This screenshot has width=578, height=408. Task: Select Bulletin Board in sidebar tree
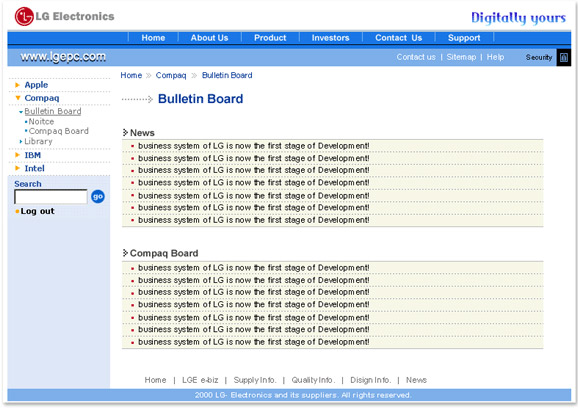(x=53, y=111)
